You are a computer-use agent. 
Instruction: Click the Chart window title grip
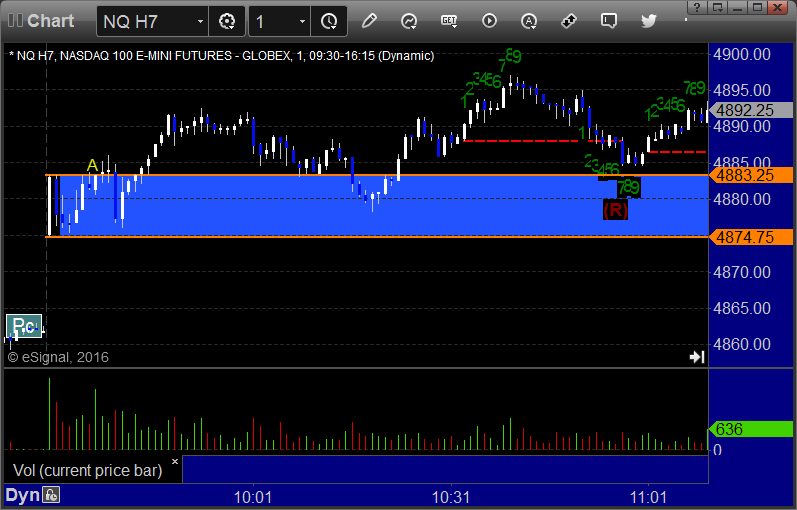15,21
